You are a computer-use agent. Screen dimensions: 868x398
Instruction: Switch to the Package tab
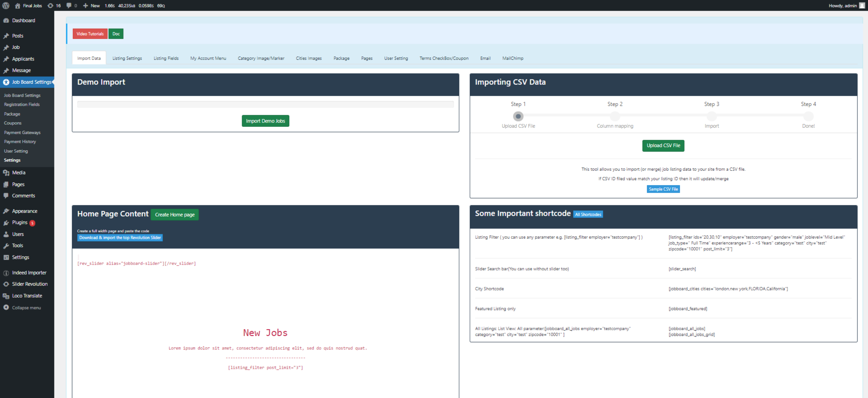pyautogui.click(x=341, y=58)
